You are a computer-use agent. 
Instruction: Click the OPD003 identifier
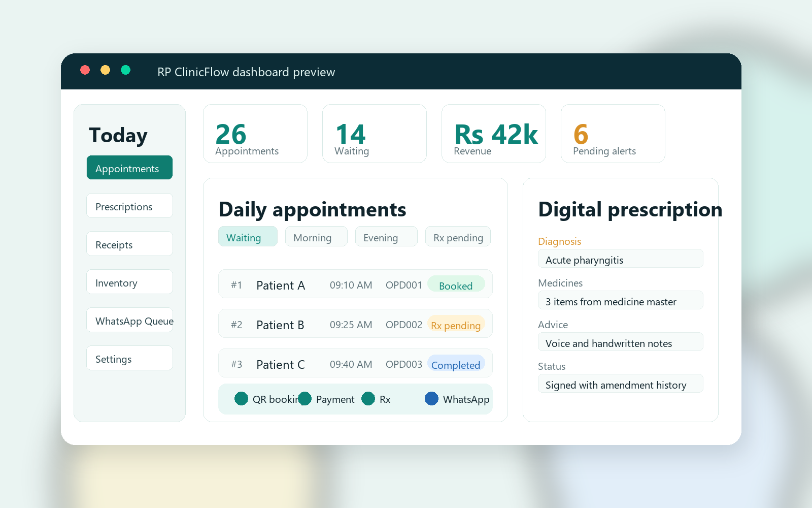(404, 364)
